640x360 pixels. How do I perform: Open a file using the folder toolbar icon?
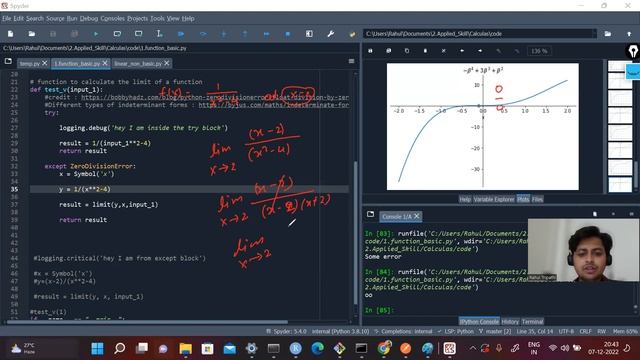pos(32,34)
